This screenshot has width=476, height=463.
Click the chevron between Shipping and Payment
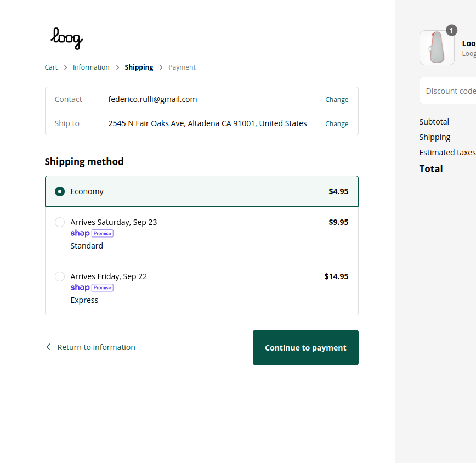[161, 67]
